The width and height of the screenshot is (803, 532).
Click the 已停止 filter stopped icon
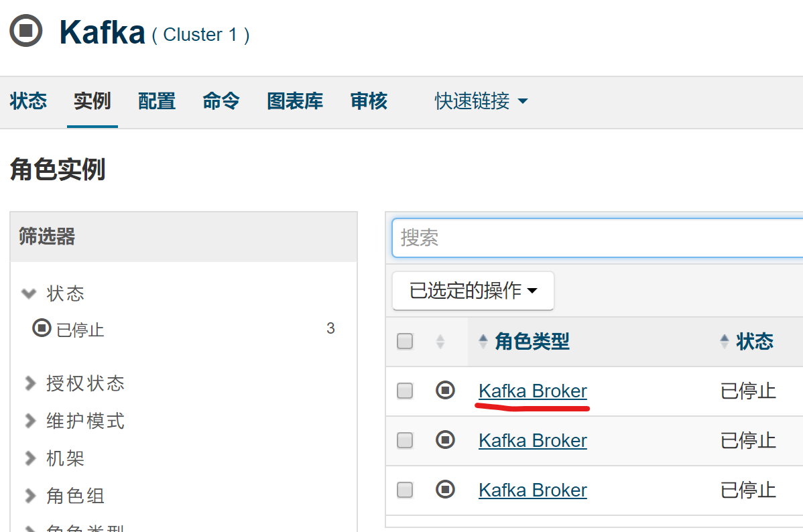pyautogui.click(x=42, y=328)
